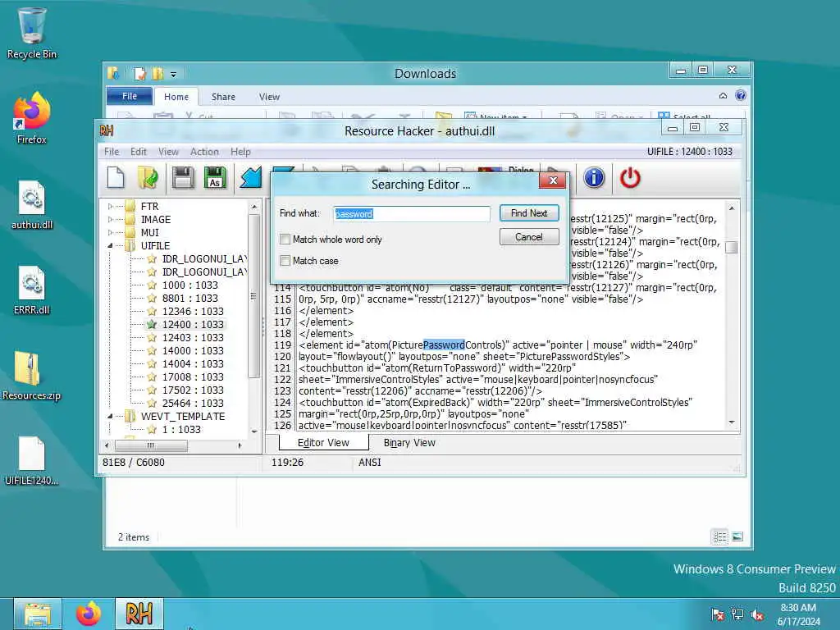Open File menu in Downloads window
This screenshot has height=630, width=840.
129,97
